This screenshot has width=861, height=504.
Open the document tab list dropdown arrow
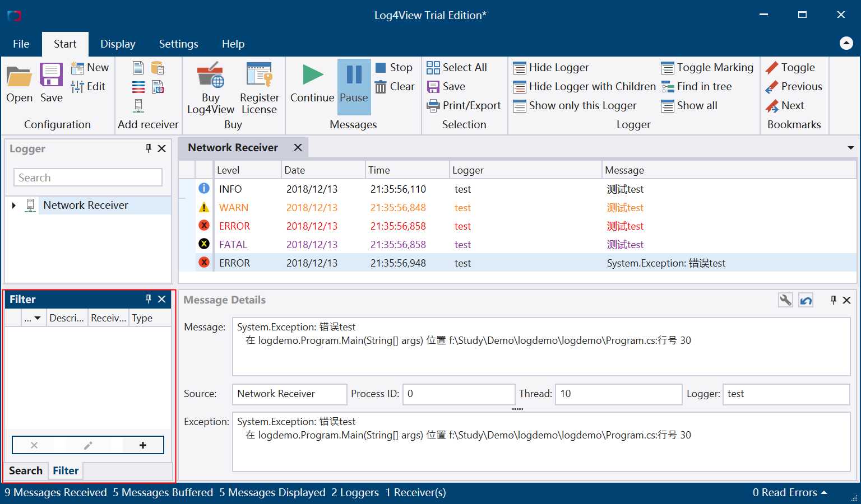851,148
